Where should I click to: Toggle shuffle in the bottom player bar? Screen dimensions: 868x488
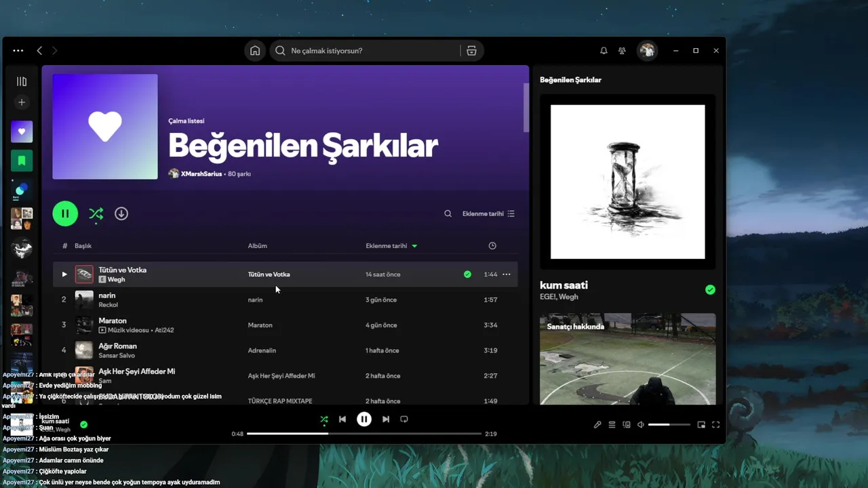pos(323,420)
